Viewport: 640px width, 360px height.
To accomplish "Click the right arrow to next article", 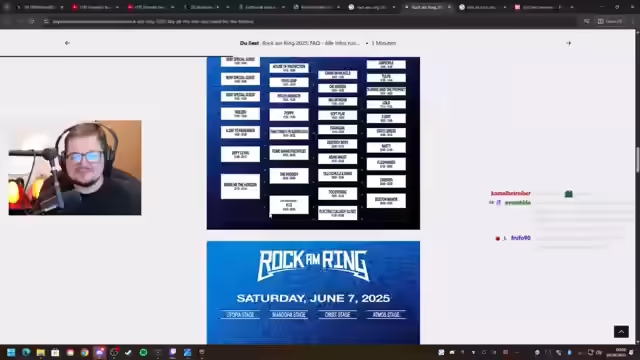I will click(x=568, y=43).
